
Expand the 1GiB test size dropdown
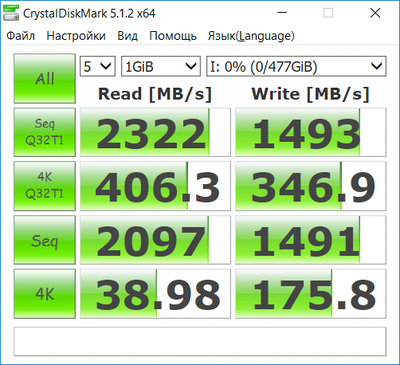click(x=161, y=66)
